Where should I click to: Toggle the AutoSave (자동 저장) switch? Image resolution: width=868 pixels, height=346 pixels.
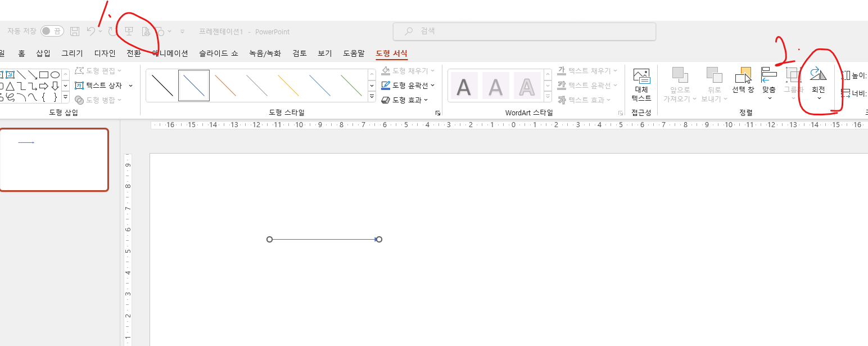point(52,32)
